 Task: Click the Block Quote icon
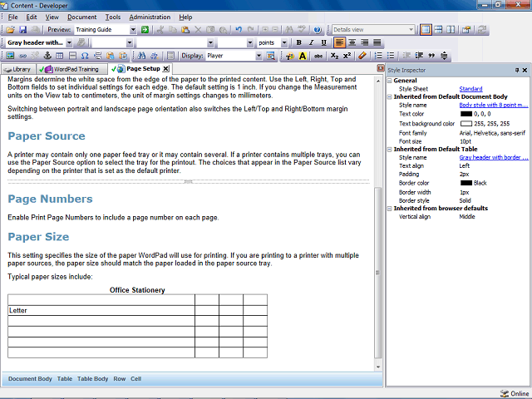click(431, 56)
